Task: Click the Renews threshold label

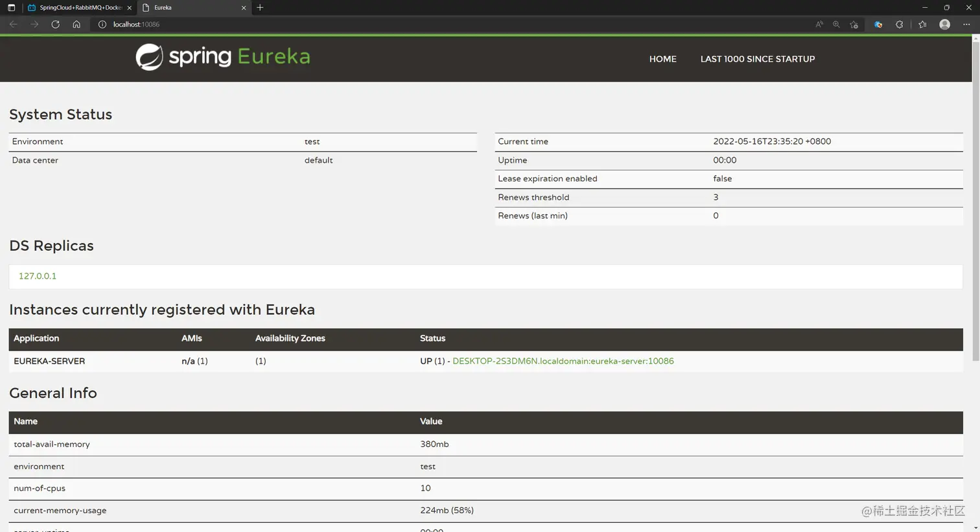Action: tap(533, 198)
